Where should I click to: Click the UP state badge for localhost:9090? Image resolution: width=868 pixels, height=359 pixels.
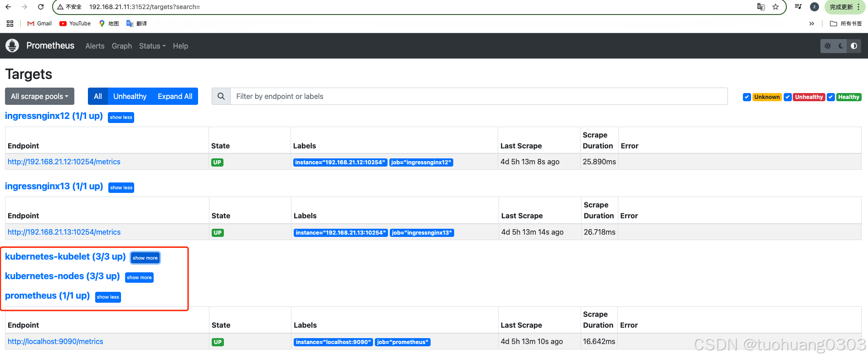pos(218,342)
